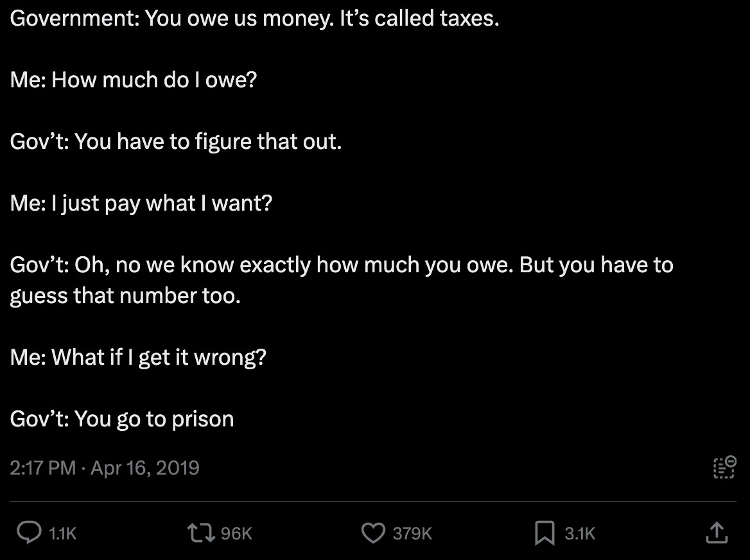The height and width of the screenshot is (560, 750).
Task: Open share options with the upload arrow icon
Action: click(717, 533)
